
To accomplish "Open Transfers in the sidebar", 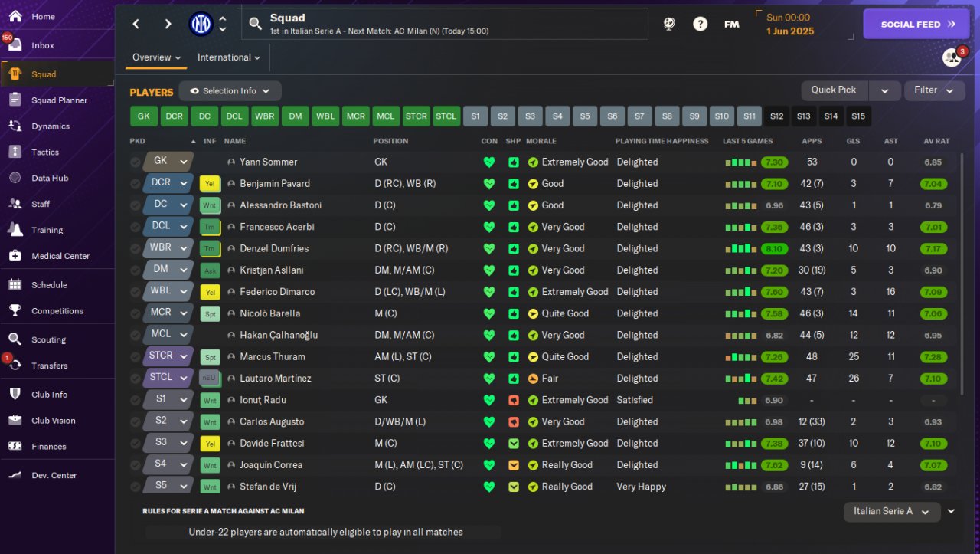I will click(x=57, y=366).
